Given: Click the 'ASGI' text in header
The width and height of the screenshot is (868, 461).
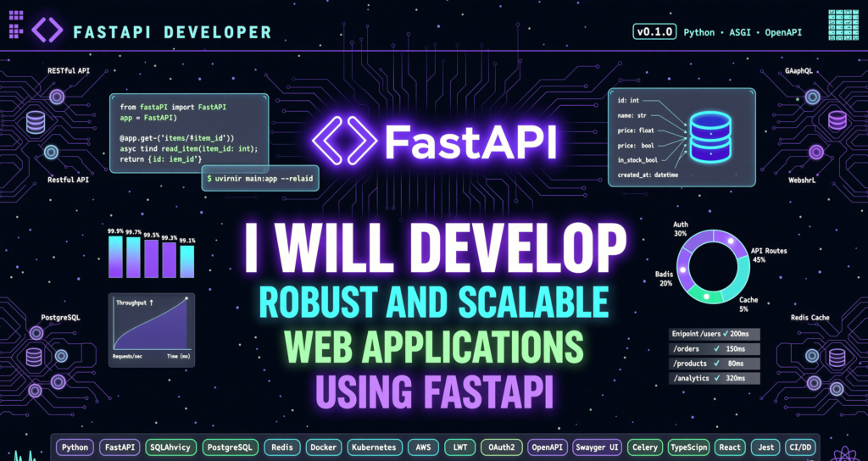Looking at the screenshot, I should coord(739,32).
